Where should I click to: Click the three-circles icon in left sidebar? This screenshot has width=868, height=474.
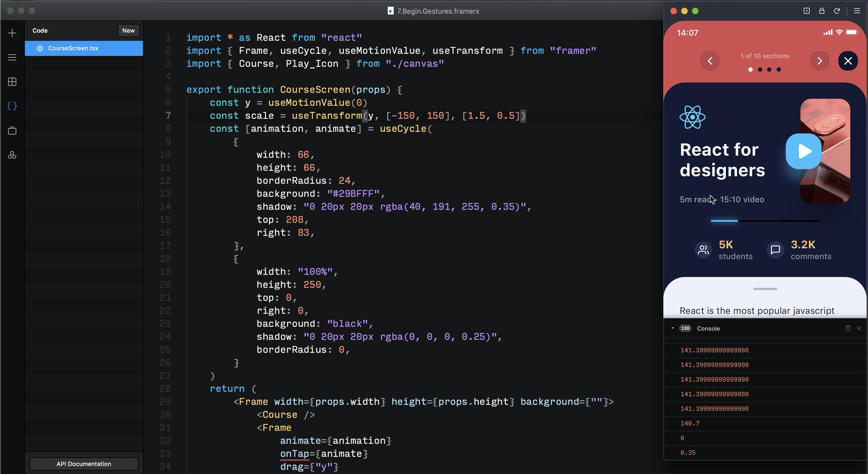(12, 155)
